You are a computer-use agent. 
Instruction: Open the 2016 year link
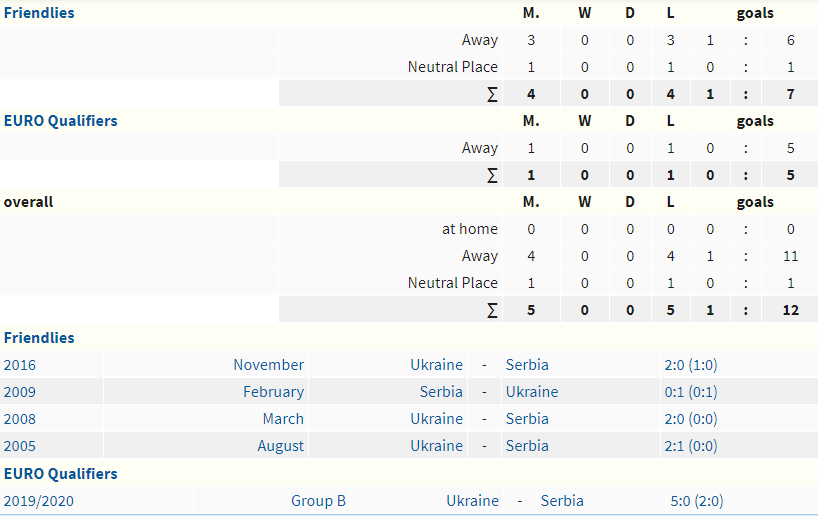[x=20, y=365]
